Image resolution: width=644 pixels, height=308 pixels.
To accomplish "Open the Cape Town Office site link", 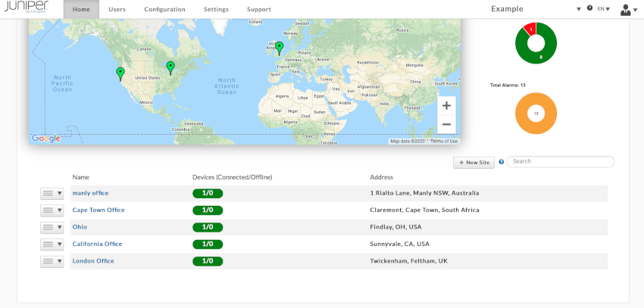I will (98, 210).
